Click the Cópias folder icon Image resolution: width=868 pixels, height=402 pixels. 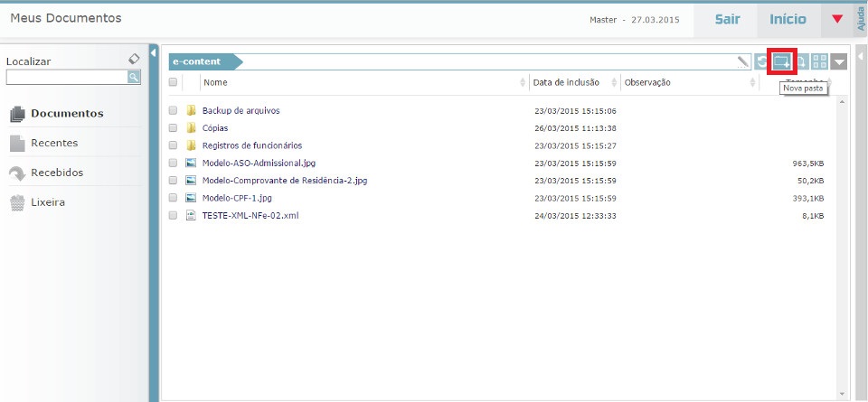(191, 127)
